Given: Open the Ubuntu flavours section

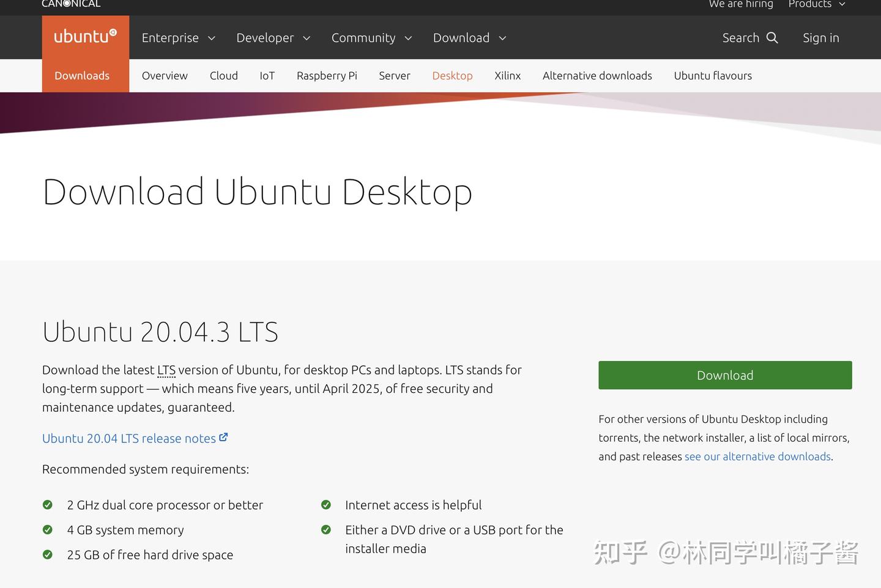Looking at the screenshot, I should [x=713, y=75].
